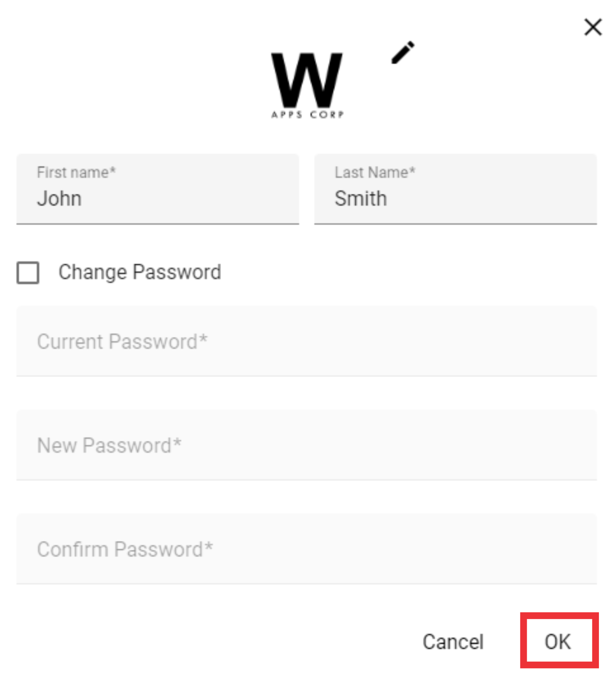
Task: Click the Change Password label text
Action: [140, 272]
